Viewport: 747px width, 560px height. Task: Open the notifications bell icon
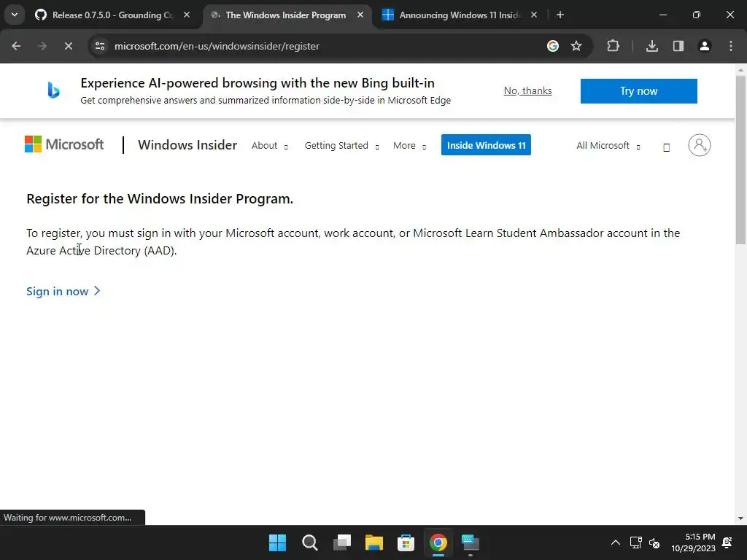point(727,542)
